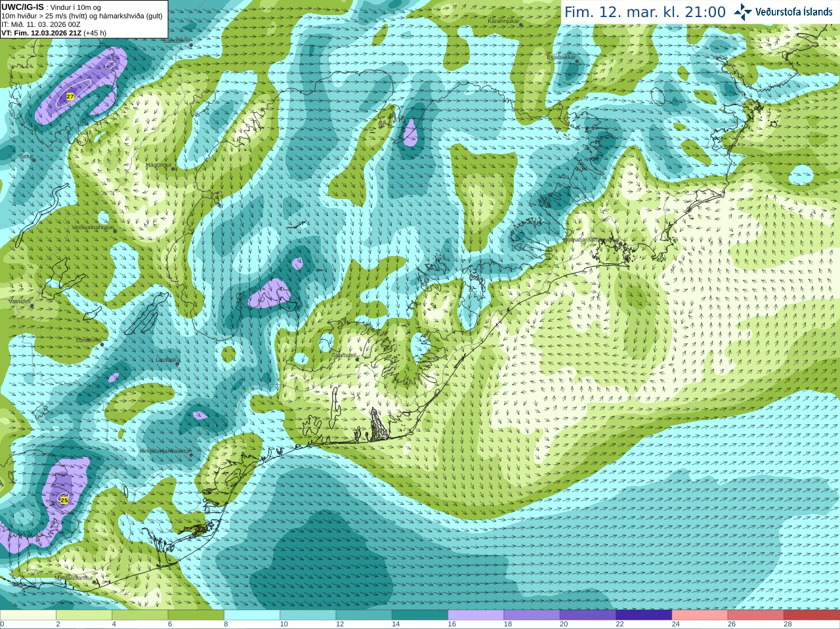This screenshot has height=629, width=840.
Task: Select the 18–20 m/s legend swatch
Action: pos(532,615)
